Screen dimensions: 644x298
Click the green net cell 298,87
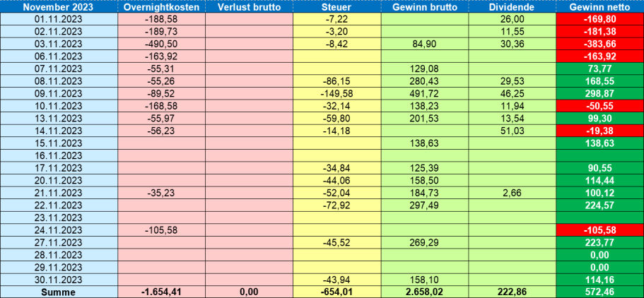pyautogui.click(x=599, y=94)
